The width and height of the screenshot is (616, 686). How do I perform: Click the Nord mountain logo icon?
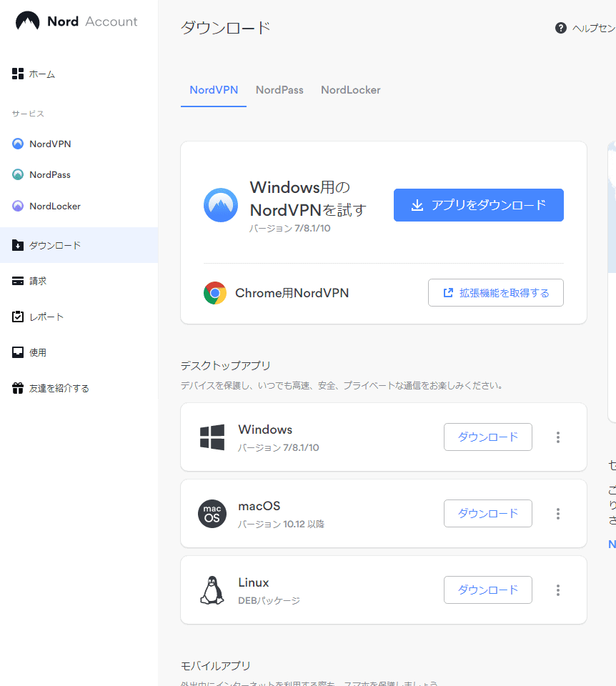tap(28, 21)
